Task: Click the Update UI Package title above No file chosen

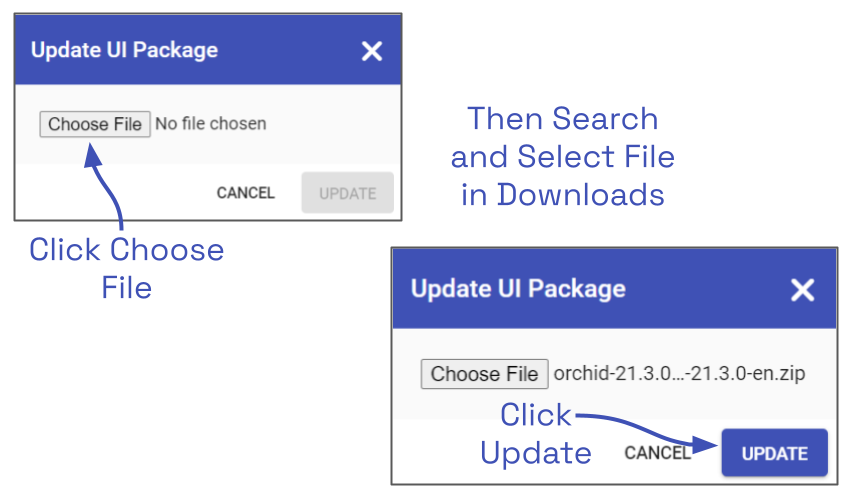Action: click(x=124, y=50)
